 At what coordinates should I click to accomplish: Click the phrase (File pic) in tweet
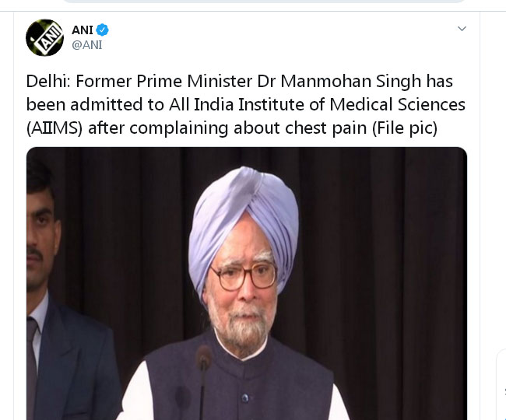(x=405, y=128)
